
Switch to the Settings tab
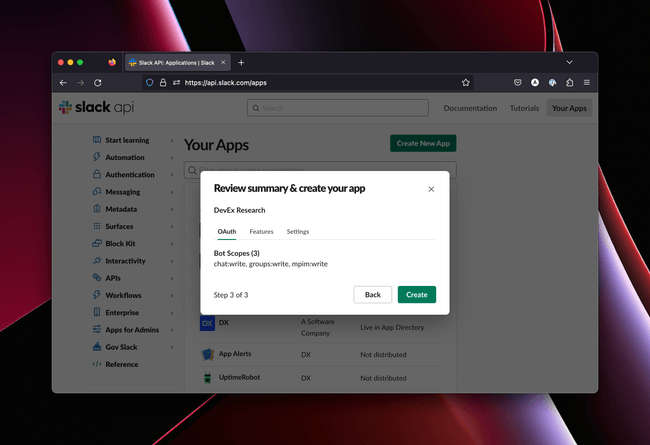coord(298,231)
